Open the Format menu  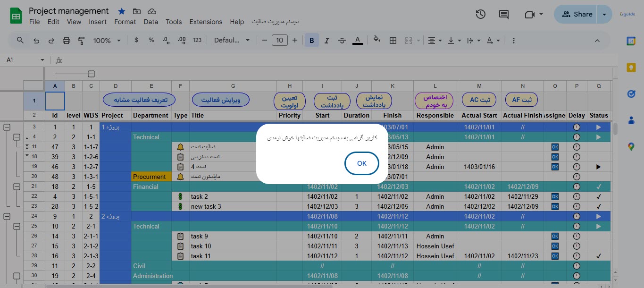(x=125, y=22)
